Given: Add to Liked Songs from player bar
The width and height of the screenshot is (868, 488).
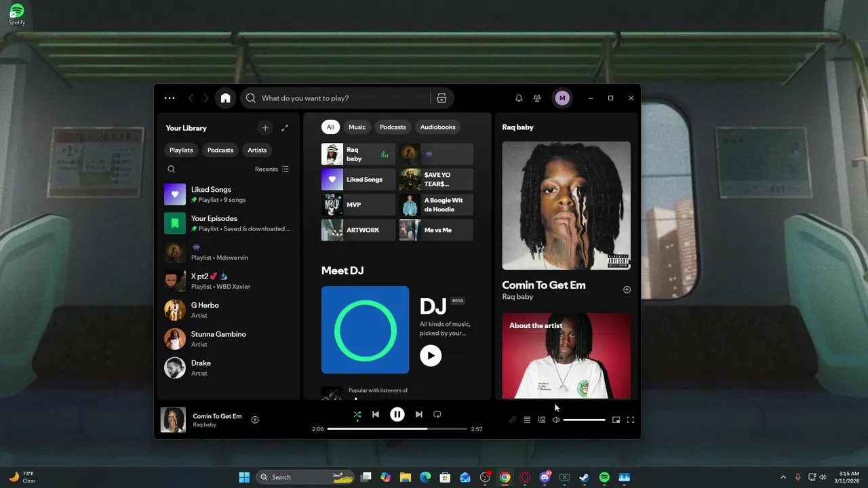Looking at the screenshot, I should (x=255, y=420).
